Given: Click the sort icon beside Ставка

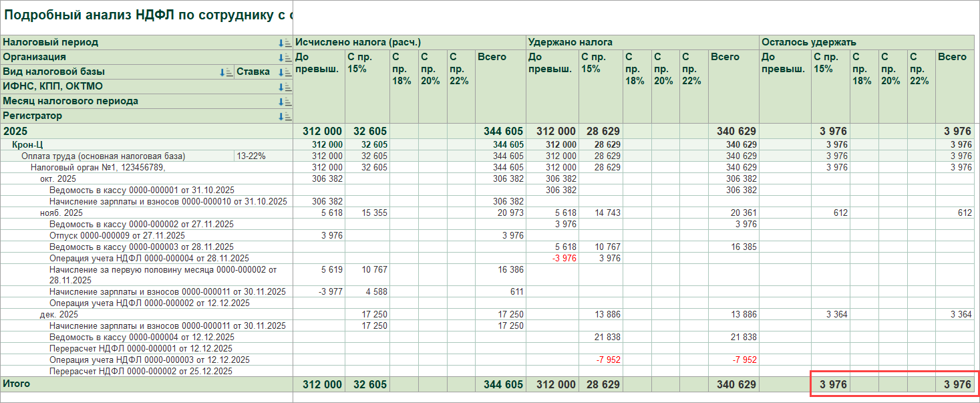Looking at the screenshot, I should 285,72.
